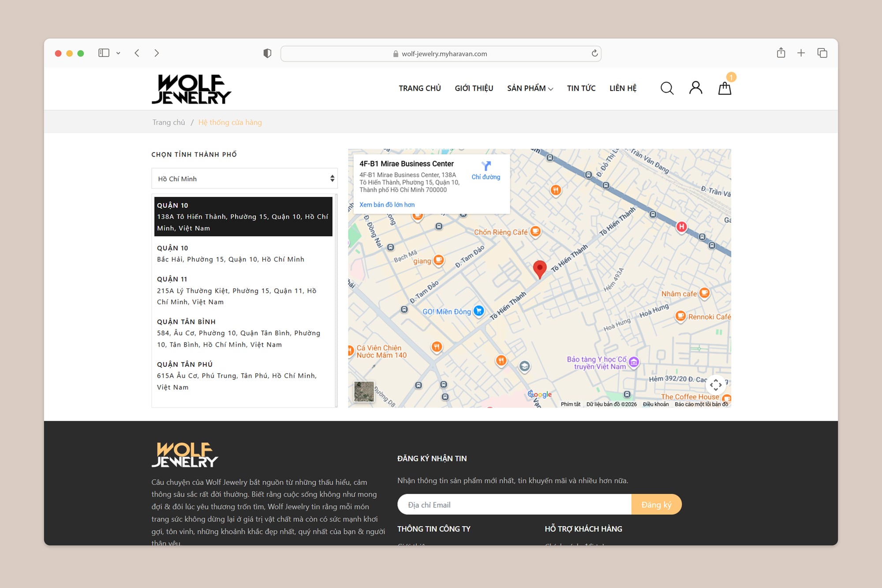
Task: Expand the Hồ Chí Minh city dropdown
Action: (x=244, y=179)
